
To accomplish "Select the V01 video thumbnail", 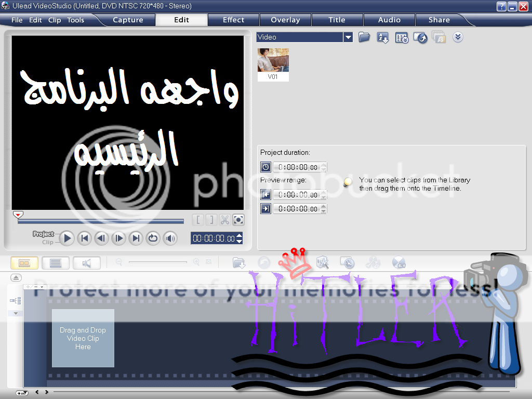I will 273,64.
